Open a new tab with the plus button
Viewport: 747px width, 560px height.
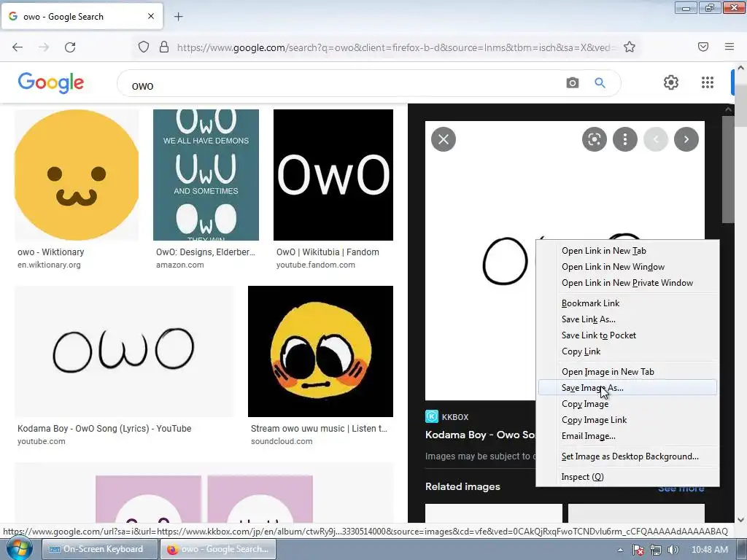[178, 17]
